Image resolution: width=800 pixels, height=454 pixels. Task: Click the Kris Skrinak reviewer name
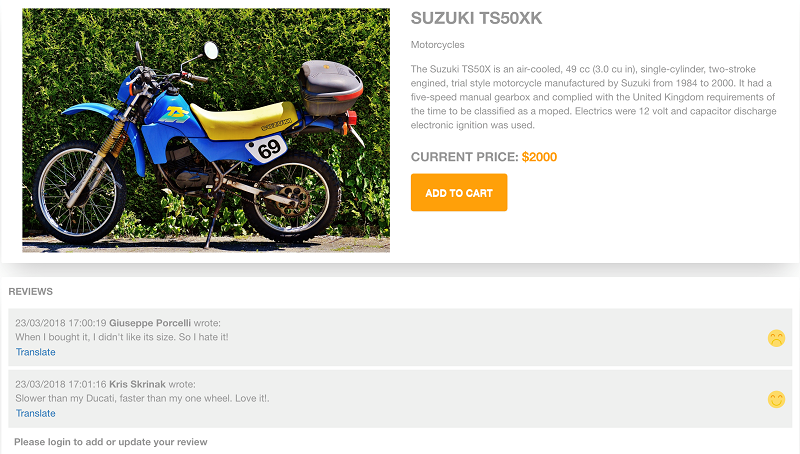[x=137, y=384]
